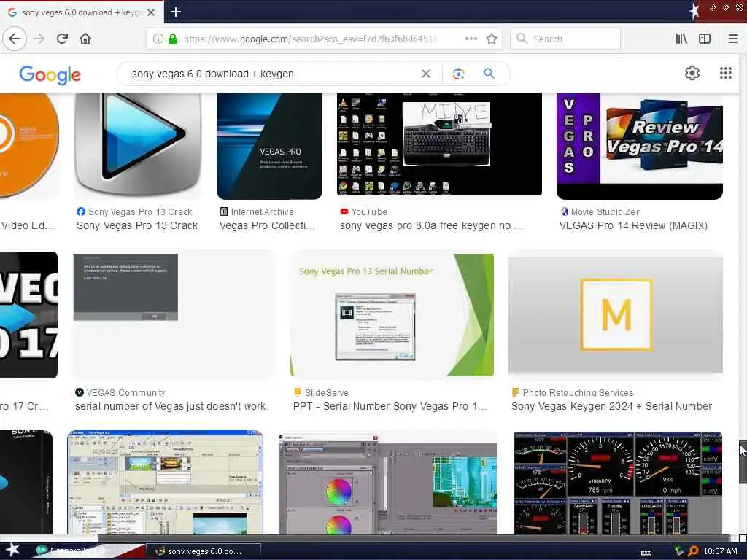Click SlideServe source label

tap(326, 393)
